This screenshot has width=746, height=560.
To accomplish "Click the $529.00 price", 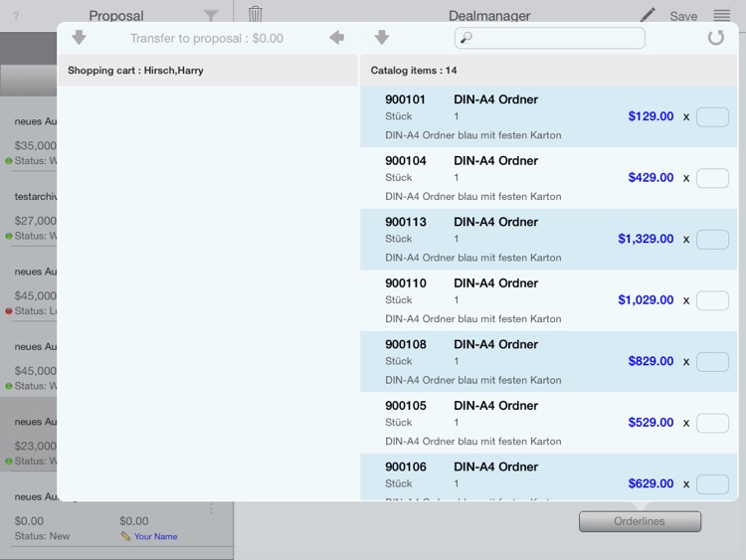I will tap(651, 423).
